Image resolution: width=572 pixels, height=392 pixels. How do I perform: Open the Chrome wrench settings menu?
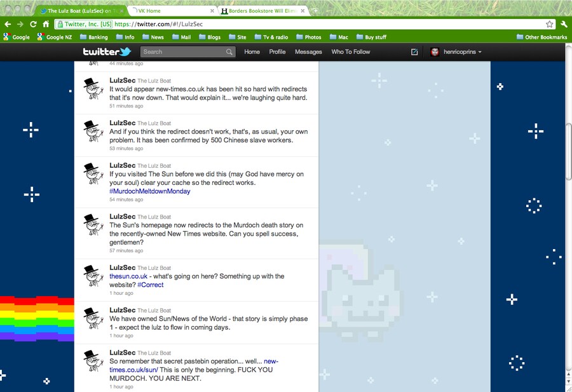pos(564,24)
